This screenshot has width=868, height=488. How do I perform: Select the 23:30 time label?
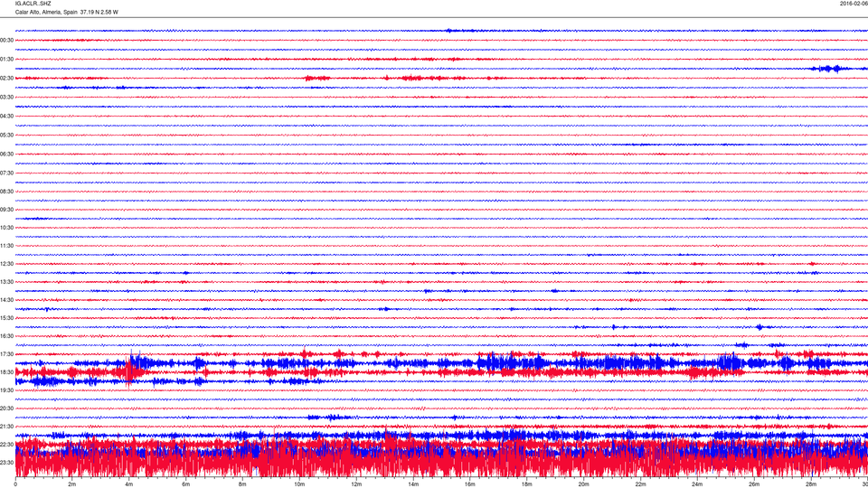point(6,463)
